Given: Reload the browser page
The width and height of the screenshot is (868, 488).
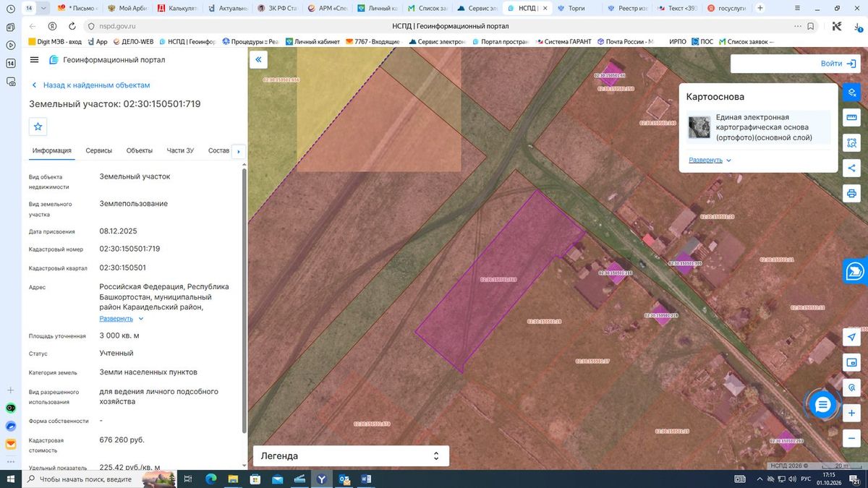Looking at the screenshot, I should tap(71, 26).
